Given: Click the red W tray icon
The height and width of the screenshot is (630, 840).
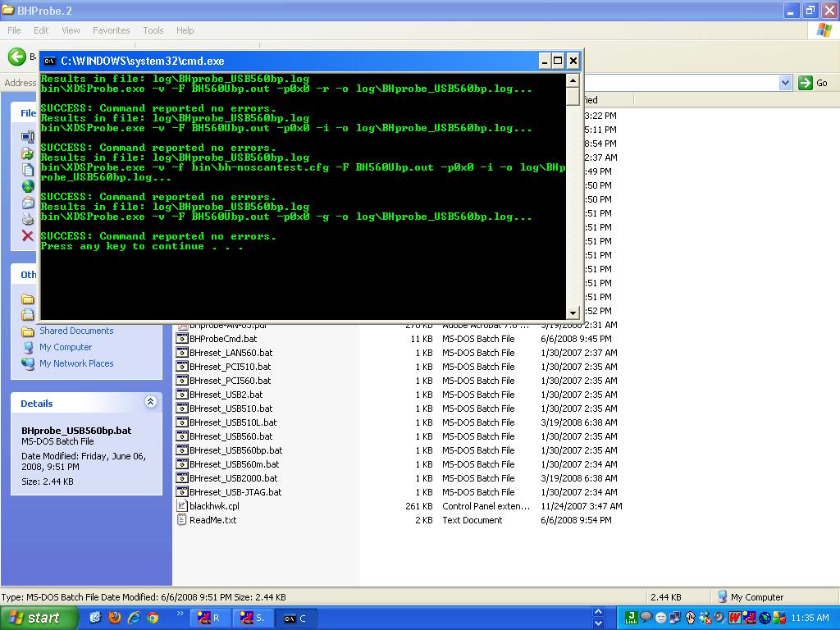Looking at the screenshot, I should 735,618.
